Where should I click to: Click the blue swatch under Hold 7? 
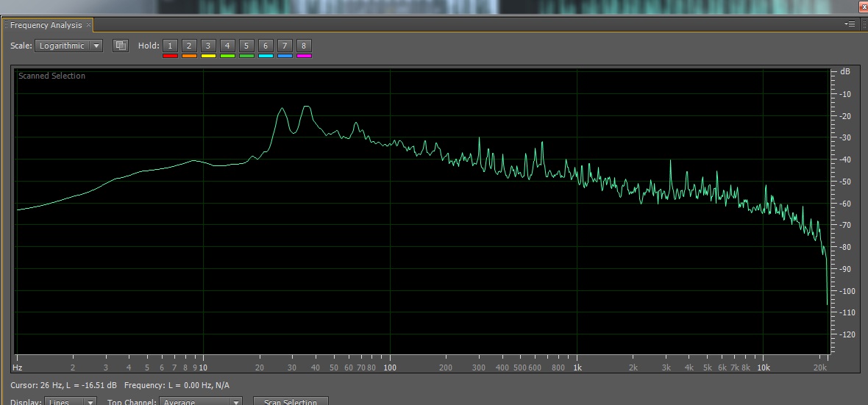point(285,56)
